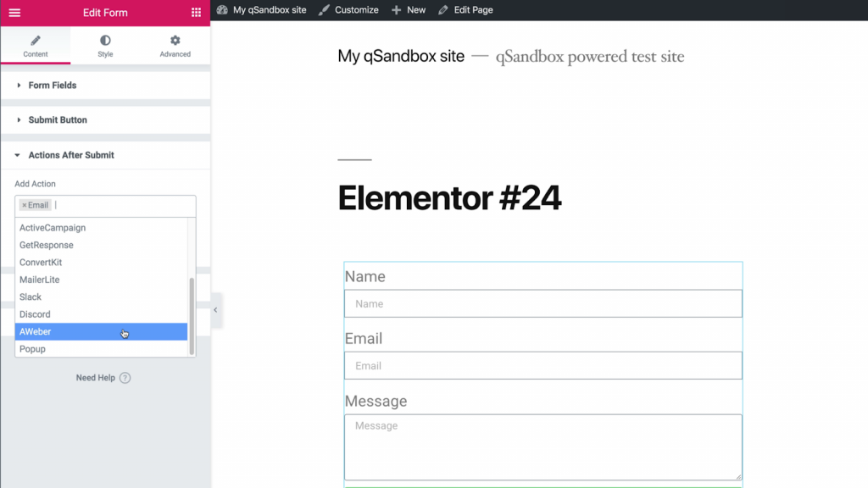The image size is (868, 488).
Task: Expand the Form Fields section
Action: coord(53,86)
